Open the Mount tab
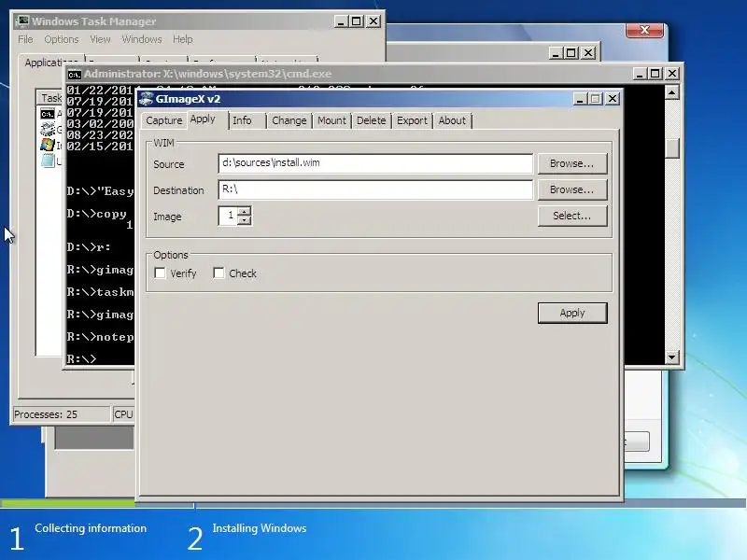Image resolution: width=747 pixels, height=560 pixels. click(331, 120)
